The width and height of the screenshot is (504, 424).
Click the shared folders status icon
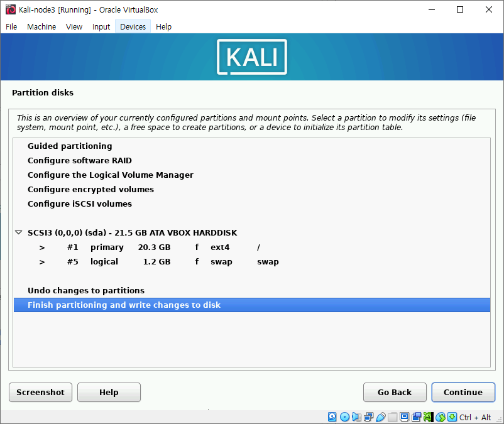393,417
